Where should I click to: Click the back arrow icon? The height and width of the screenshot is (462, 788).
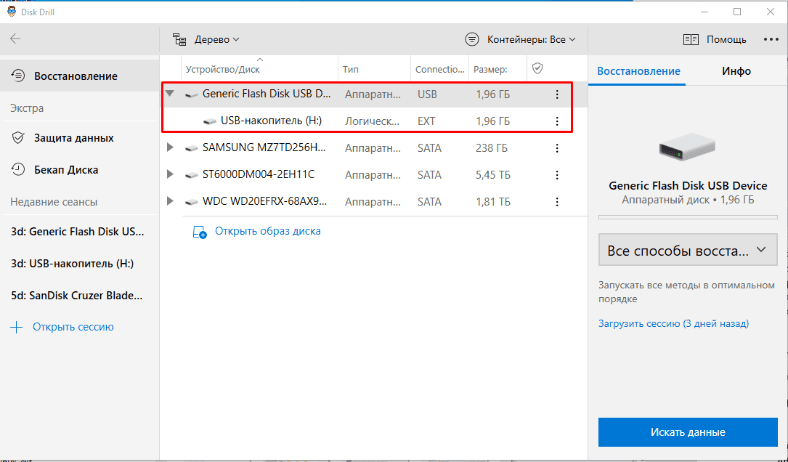click(x=15, y=39)
